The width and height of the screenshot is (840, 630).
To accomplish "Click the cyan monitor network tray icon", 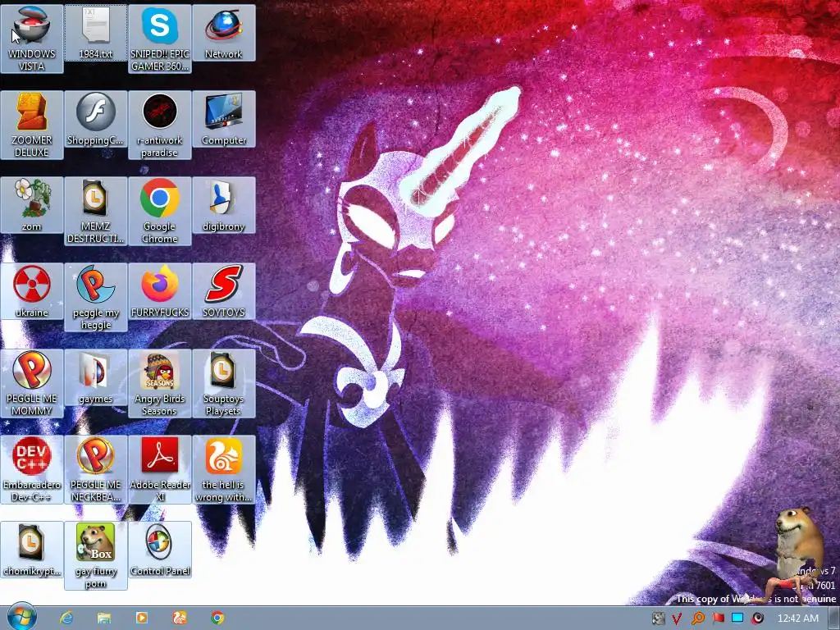I will pyautogui.click(x=737, y=619).
